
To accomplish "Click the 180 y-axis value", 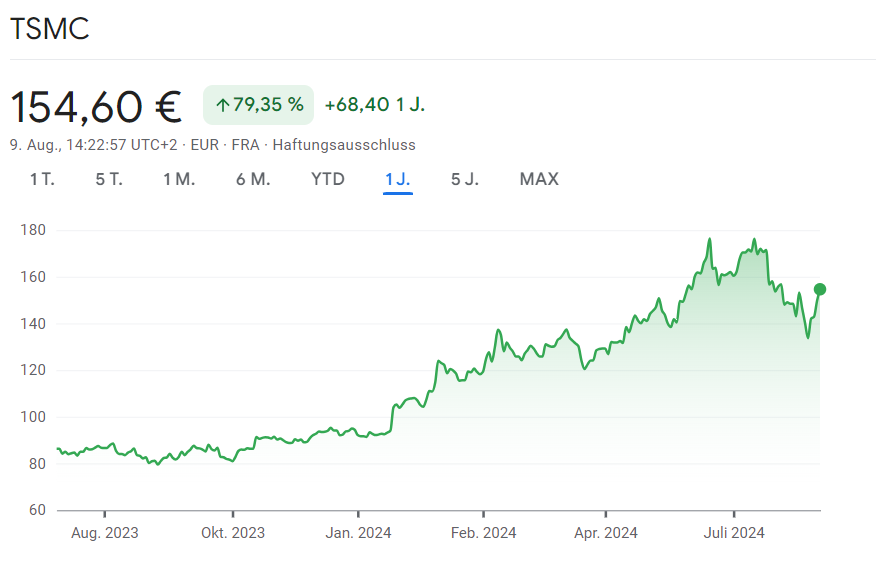I will pyautogui.click(x=33, y=230).
